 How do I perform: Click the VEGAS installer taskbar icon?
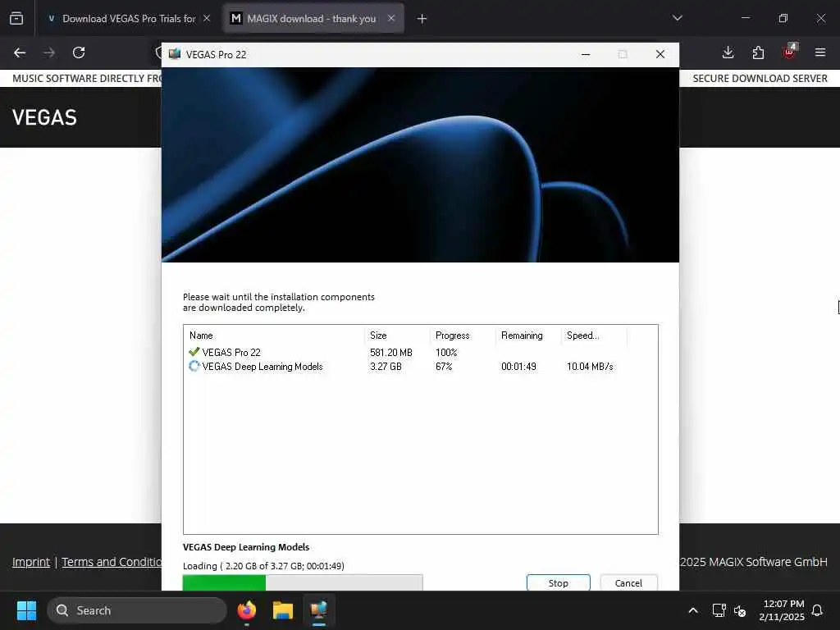point(319,610)
